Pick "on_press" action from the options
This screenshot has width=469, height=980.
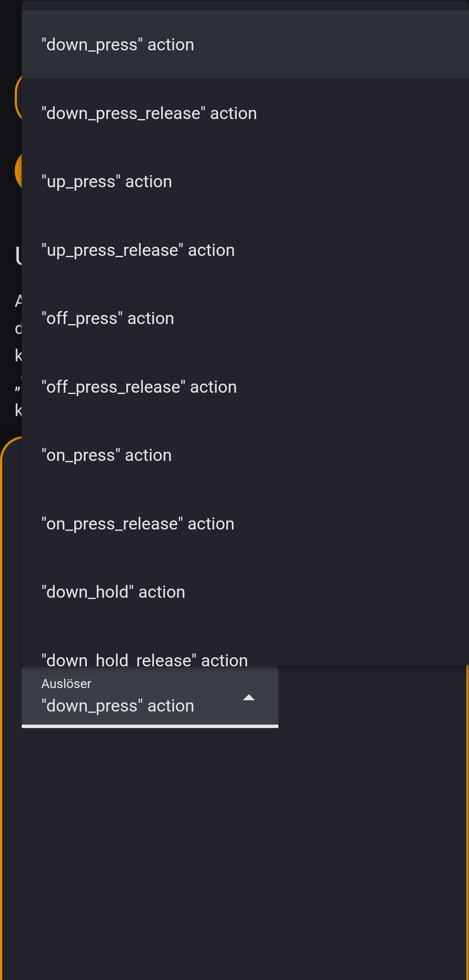click(106, 455)
